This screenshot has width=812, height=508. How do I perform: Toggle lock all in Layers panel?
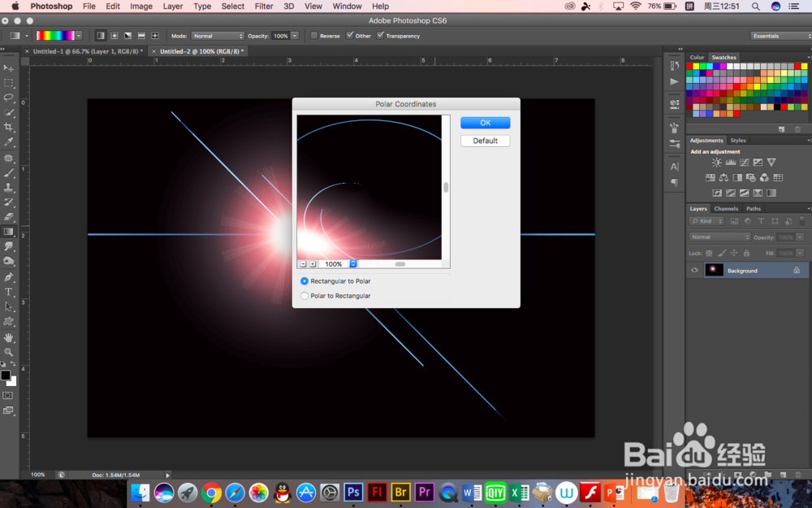pyautogui.click(x=746, y=253)
